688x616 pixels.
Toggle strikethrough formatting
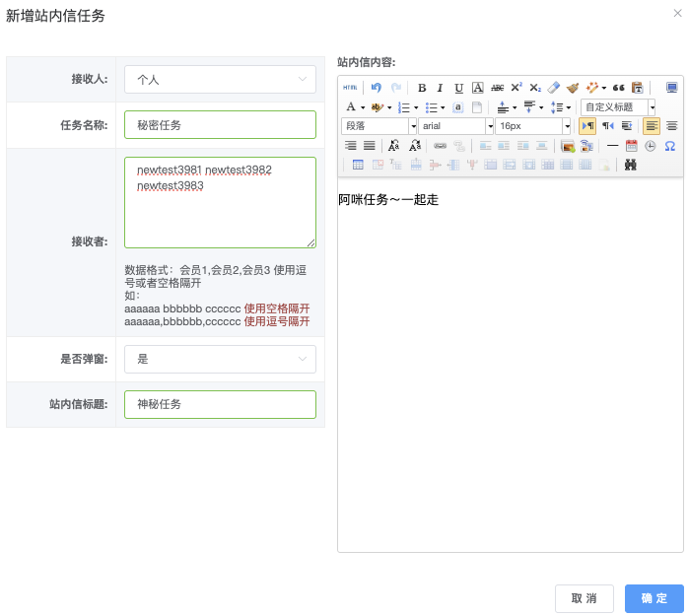point(497,88)
